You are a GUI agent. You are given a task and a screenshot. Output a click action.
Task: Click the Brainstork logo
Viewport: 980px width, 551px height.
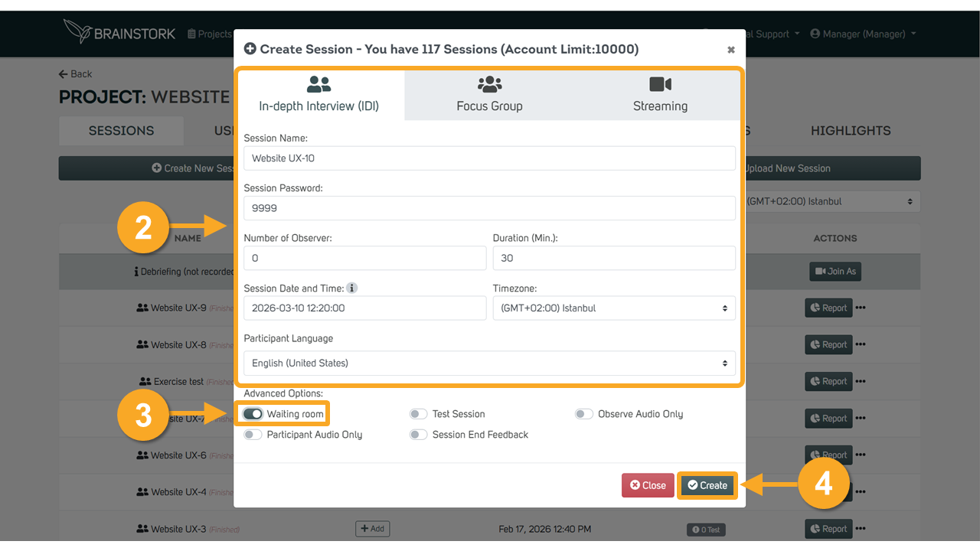(x=119, y=32)
